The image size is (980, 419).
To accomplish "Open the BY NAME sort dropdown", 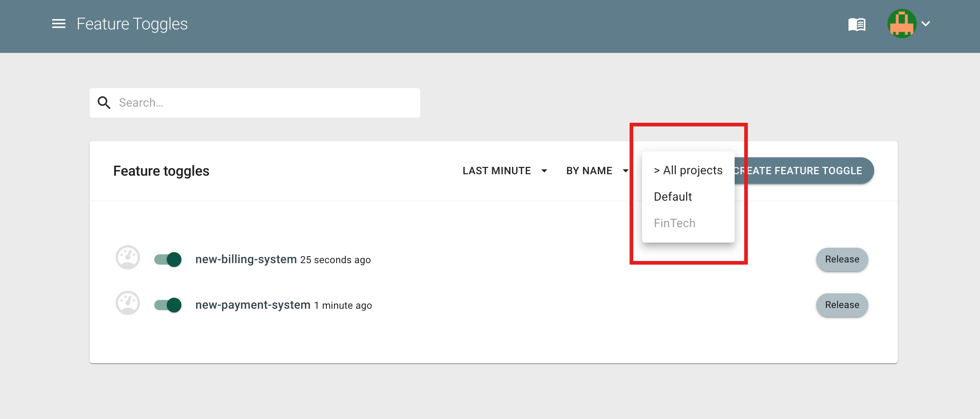I will pyautogui.click(x=597, y=171).
